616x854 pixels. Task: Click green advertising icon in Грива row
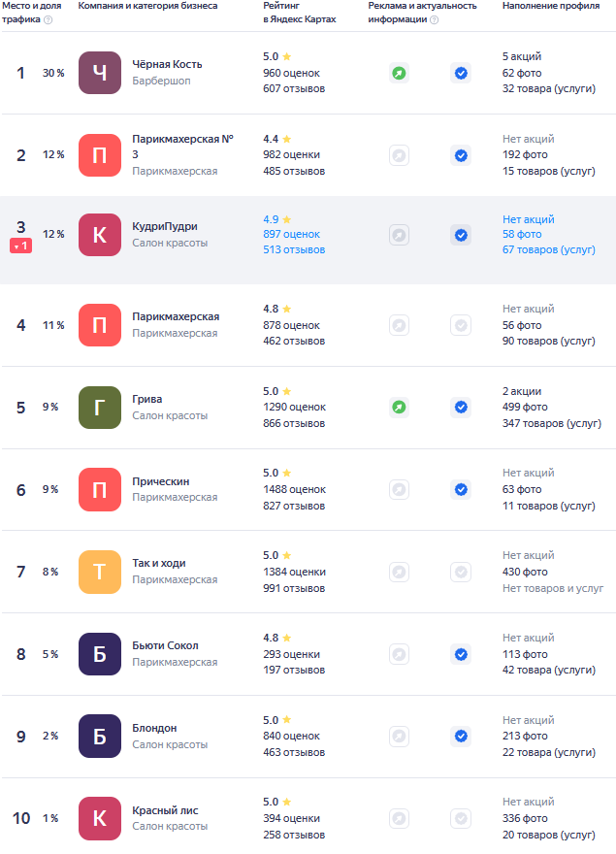399,408
